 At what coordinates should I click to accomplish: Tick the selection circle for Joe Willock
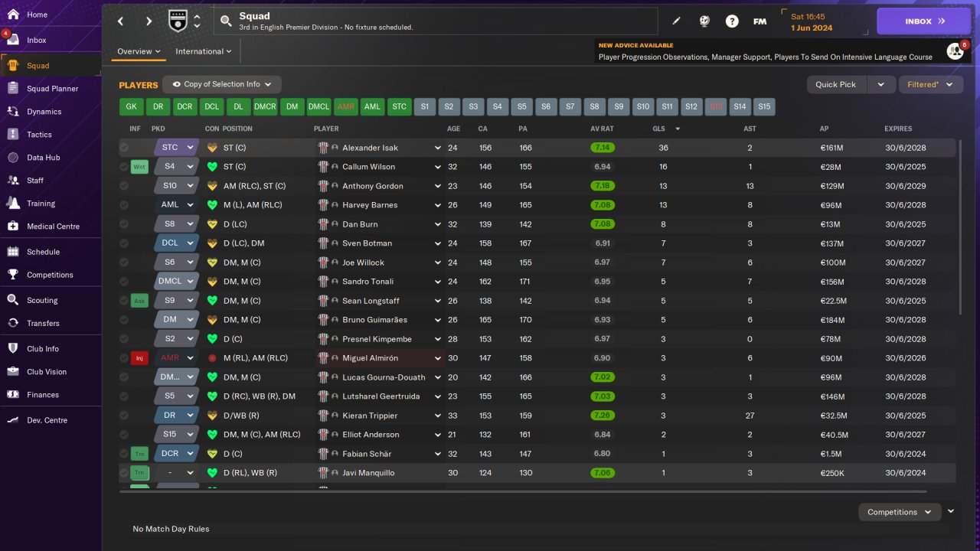[124, 262]
